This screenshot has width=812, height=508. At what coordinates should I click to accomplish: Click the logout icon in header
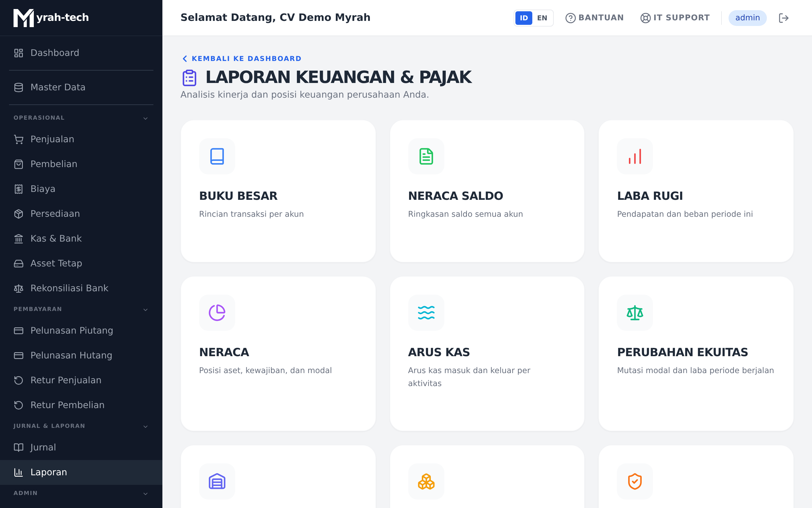(x=784, y=18)
